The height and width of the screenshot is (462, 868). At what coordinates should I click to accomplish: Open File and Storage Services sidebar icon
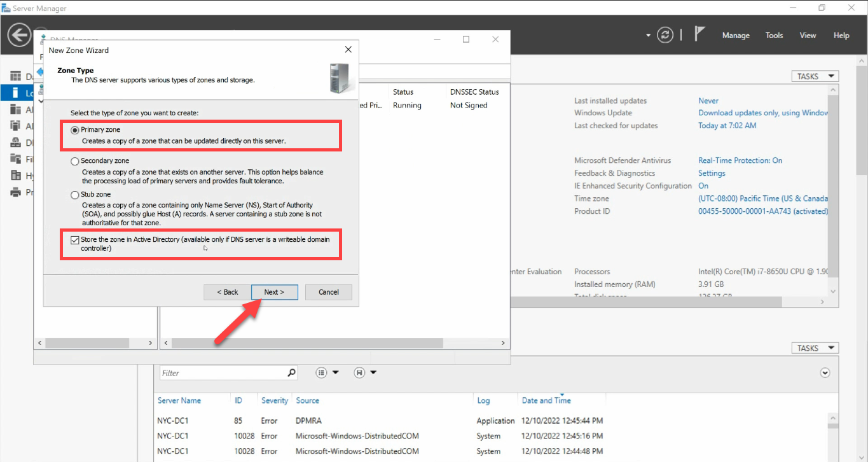click(x=16, y=159)
